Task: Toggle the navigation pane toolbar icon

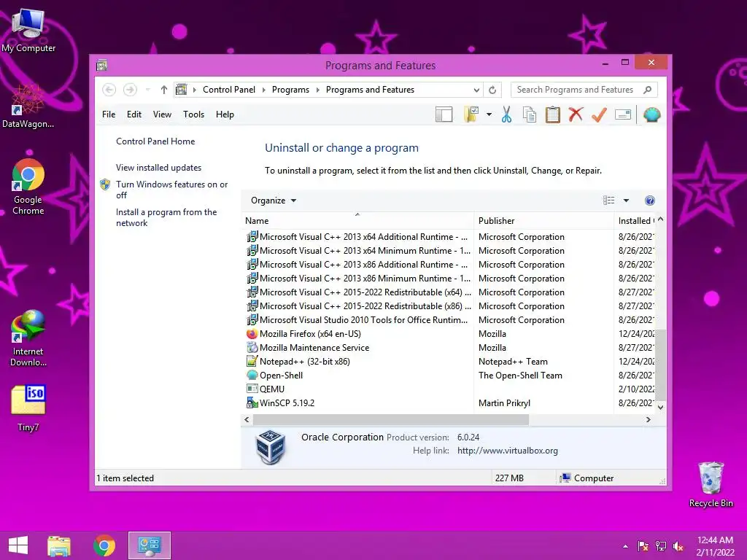Action: [444, 114]
